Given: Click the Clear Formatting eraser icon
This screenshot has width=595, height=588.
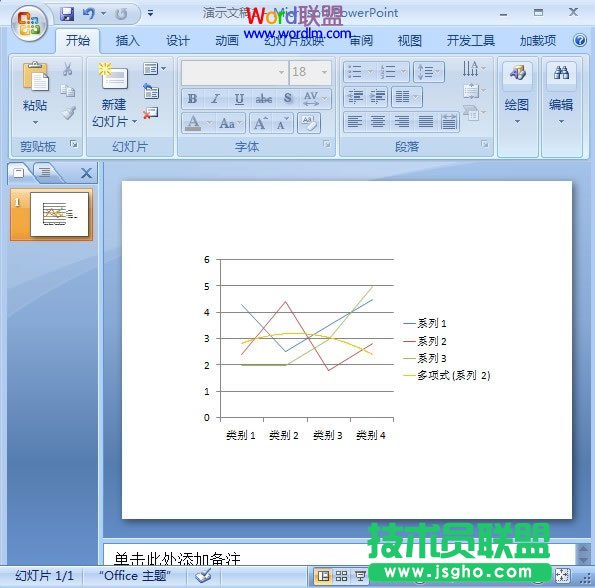Looking at the screenshot, I should (309, 123).
